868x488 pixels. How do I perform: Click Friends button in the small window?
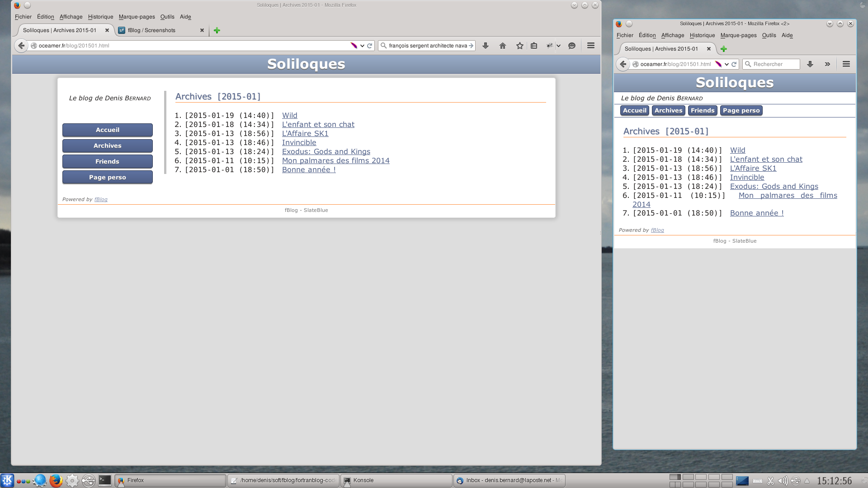coord(702,111)
